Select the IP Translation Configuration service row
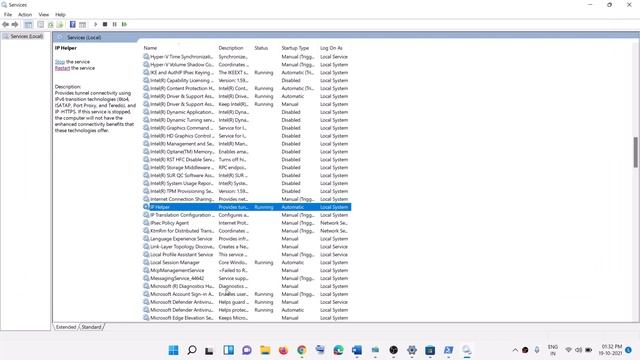640x360 pixels. (x=247, y=215)
